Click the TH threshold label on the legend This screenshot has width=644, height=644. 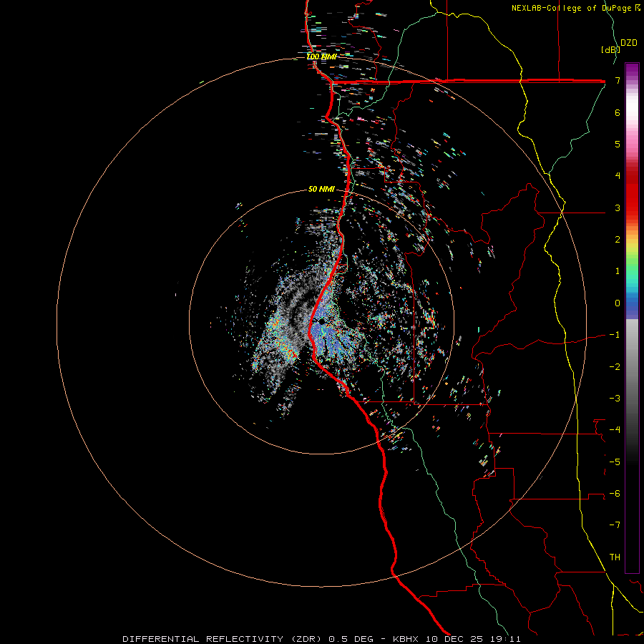615,557
